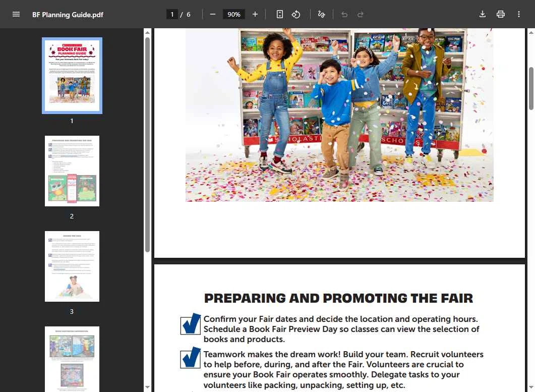Click the kids jumping book fair photo

[339, 115]
